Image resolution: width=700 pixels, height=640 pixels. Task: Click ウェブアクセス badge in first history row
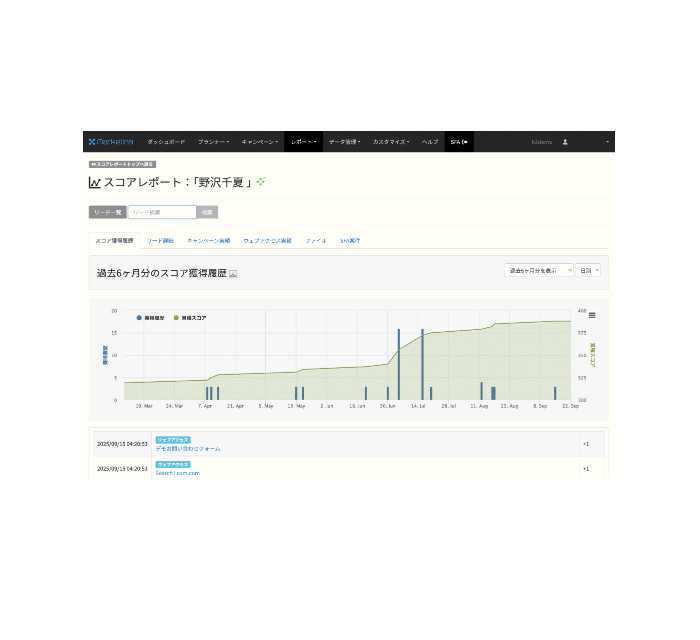173,440
